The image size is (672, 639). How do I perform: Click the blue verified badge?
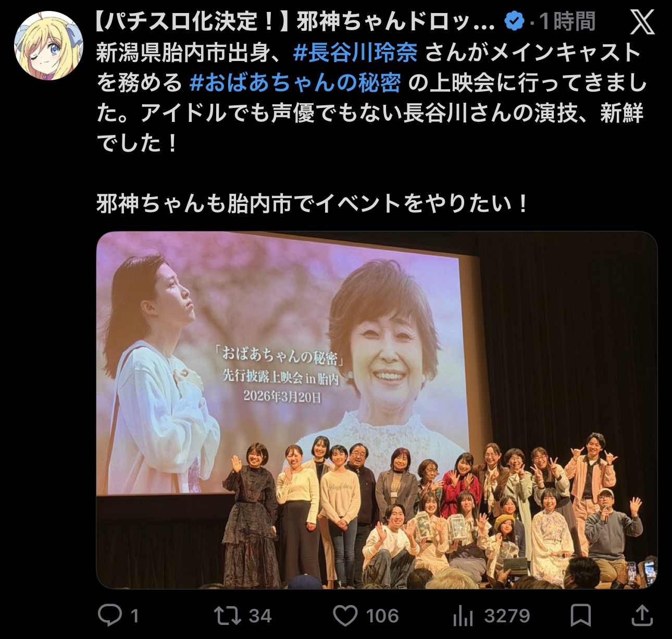point(515,22)
